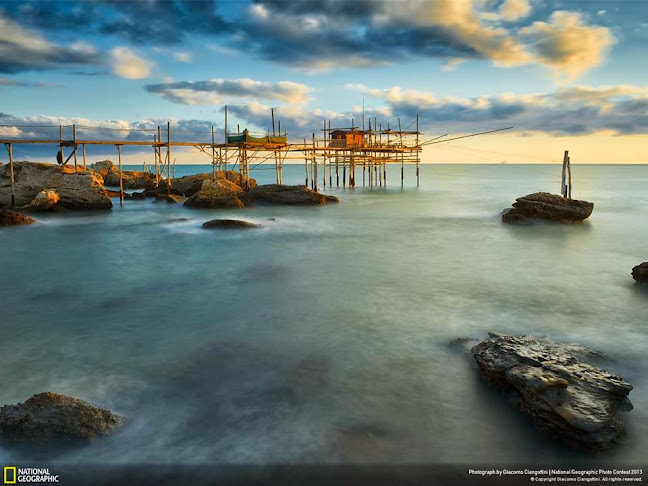The width and height of the screenshot is (648, 486).
Task: Click the golden-lit cloud at top right
Action: coord(565,42)
